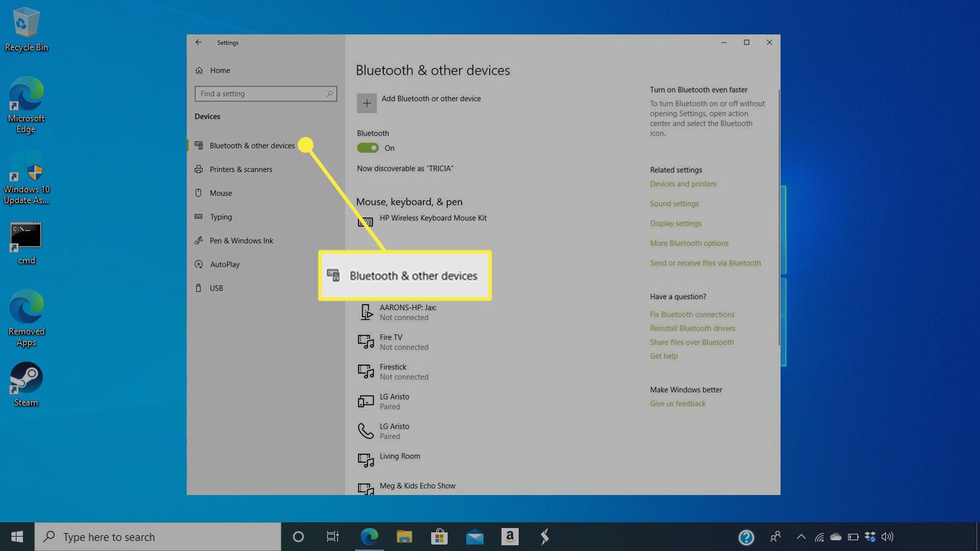
Task: Click Send or receive files via Bluetooth
Action: [x=705, y=263]
